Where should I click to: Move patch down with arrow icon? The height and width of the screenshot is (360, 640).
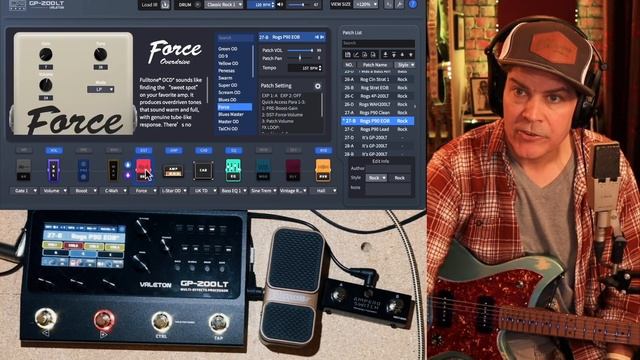coord(411,55)
